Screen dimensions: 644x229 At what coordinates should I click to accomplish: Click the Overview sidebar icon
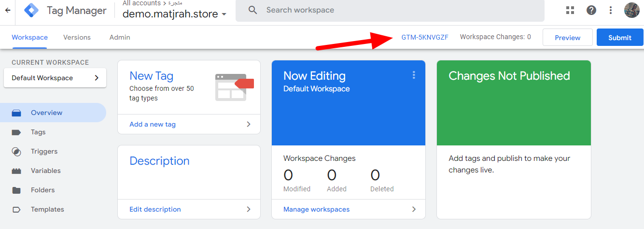coord(16,113)
